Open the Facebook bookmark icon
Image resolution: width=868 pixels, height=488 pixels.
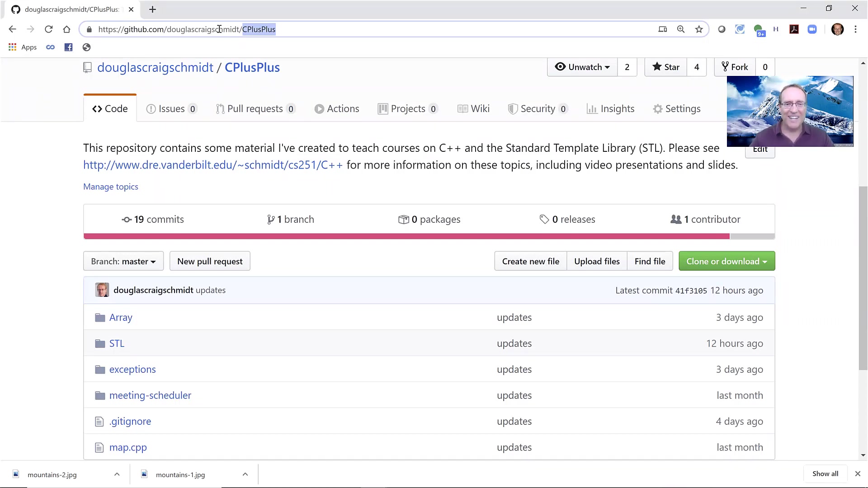point(68,47)
